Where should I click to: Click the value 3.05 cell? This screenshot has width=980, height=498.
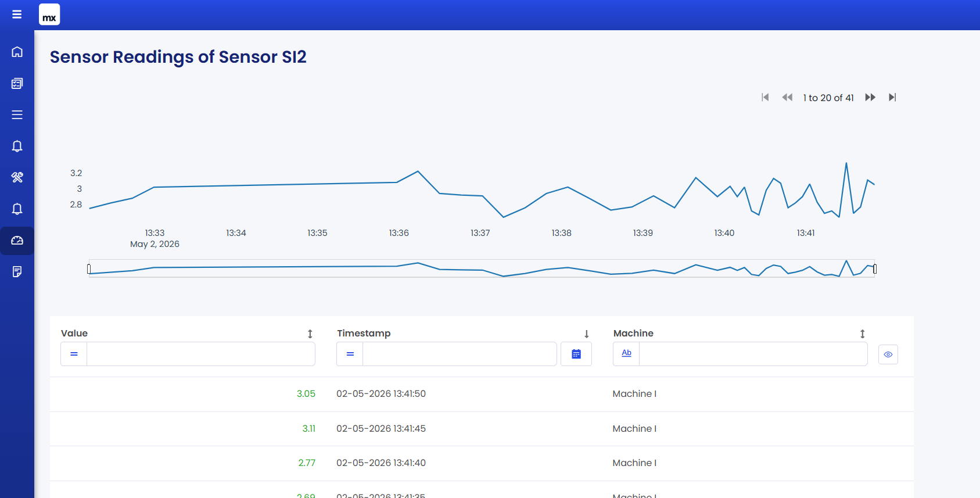click(x=306, y=393)
